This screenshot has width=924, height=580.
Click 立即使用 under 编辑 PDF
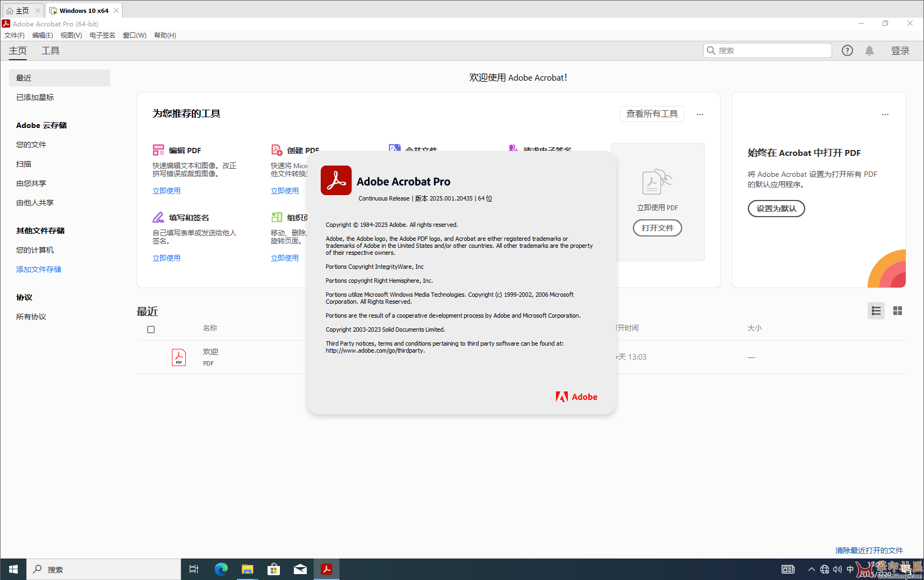point(167,191)
